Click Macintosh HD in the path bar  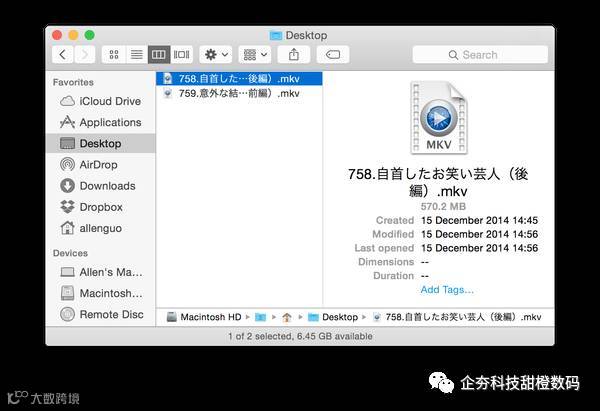204,317
